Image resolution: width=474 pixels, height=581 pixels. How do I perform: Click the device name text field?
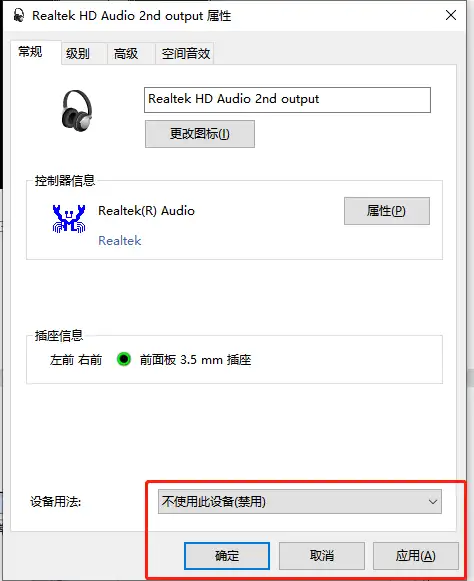coord(287,100)
